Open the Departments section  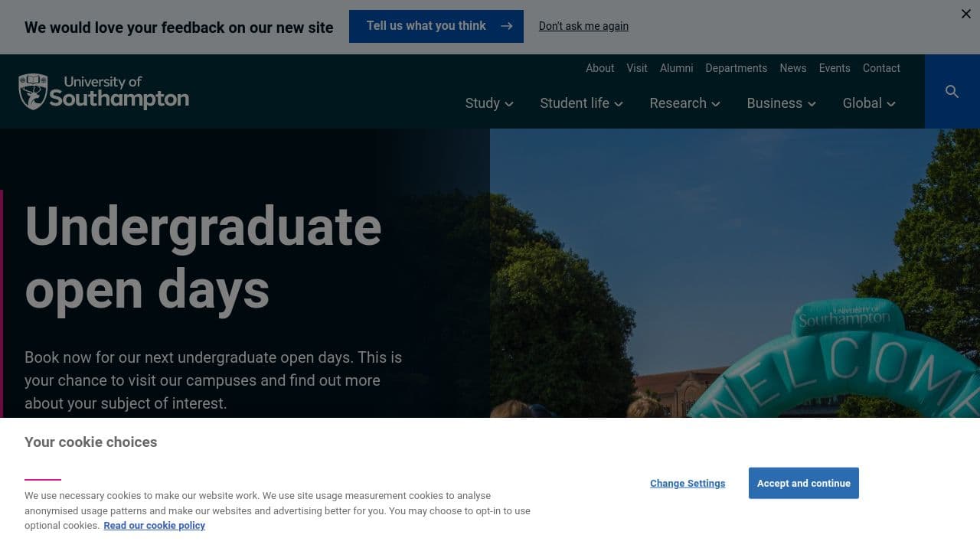(736, 68)
